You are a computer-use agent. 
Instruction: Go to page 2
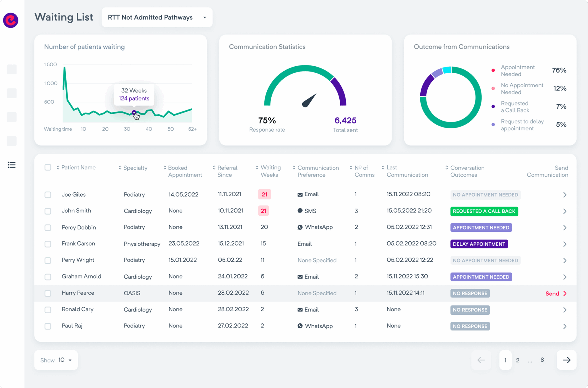click(517, 360)
